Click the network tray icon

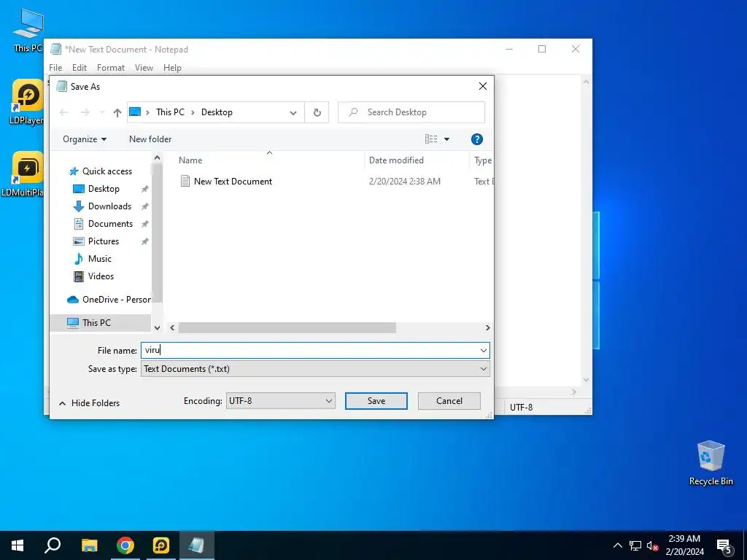[x=635, y=545]
